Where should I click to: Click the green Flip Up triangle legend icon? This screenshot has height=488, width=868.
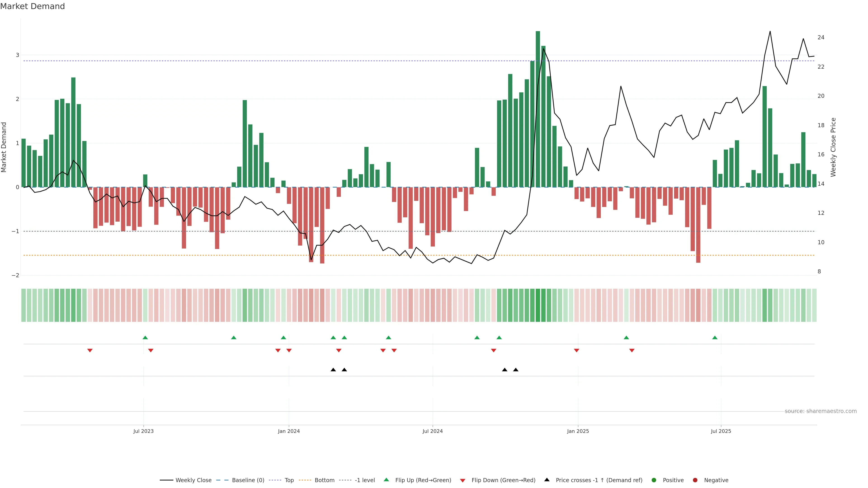[x=387, y=480]
